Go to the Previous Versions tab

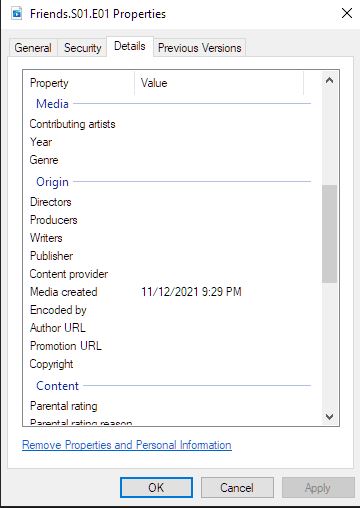200,48
